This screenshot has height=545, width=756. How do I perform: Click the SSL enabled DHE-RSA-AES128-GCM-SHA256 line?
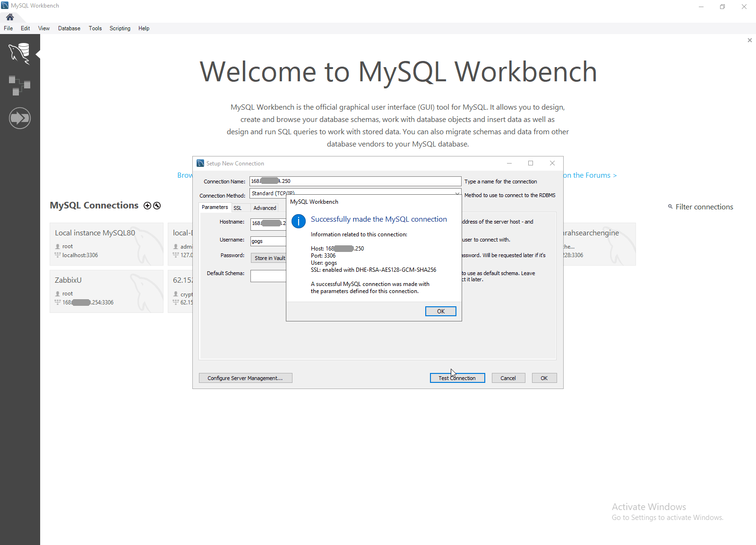374,270
